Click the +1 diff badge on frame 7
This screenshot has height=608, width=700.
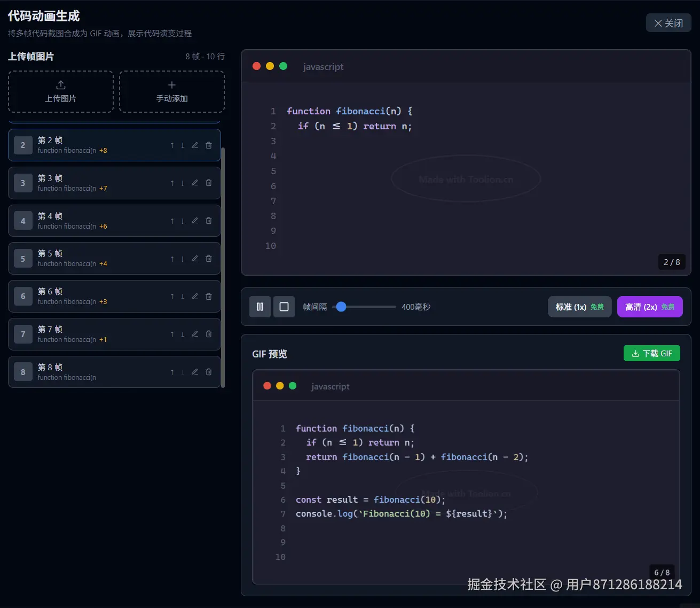(103, 340)
